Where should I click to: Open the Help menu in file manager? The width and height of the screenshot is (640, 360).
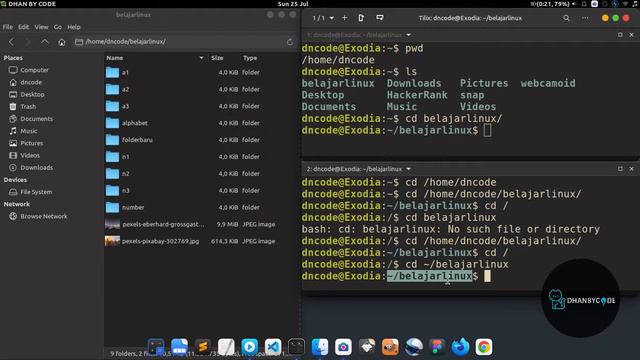point(74,27)
